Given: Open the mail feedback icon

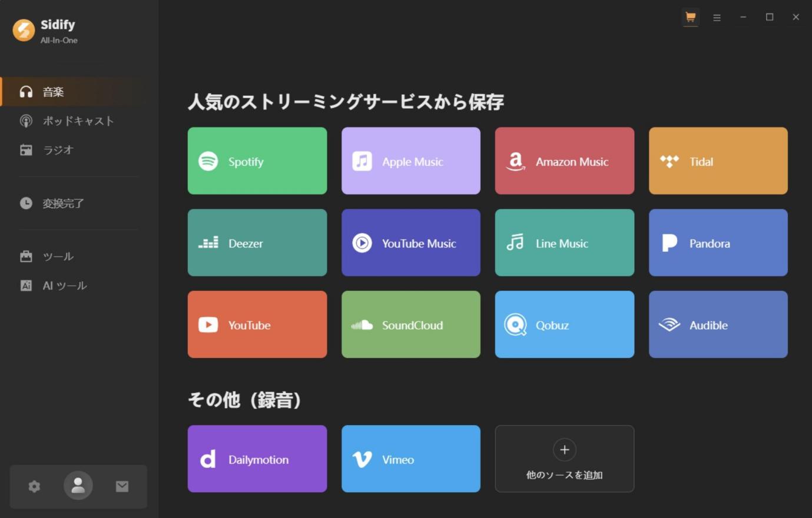Looking at the screenshot, I should [x=122, y=486].
